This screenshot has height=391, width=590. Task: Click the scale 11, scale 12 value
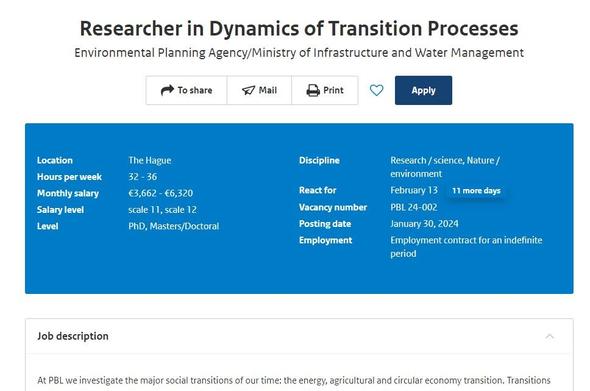click(x=163, y=210)
